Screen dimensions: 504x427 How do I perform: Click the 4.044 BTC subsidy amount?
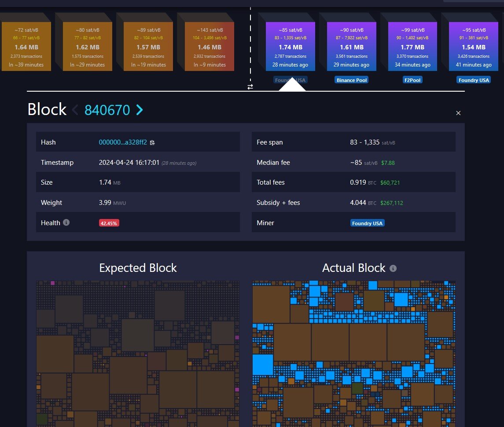point(363,203)
